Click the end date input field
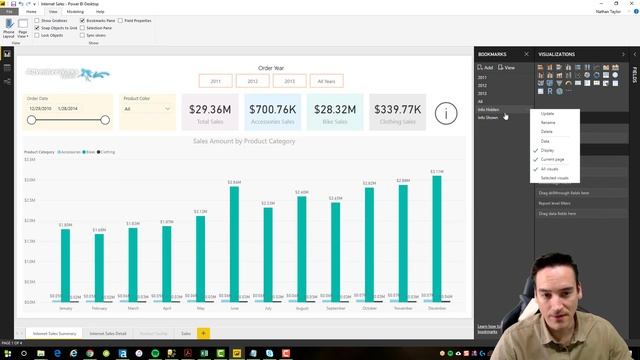Screen dimensions: 640x360 click(68, 109)
